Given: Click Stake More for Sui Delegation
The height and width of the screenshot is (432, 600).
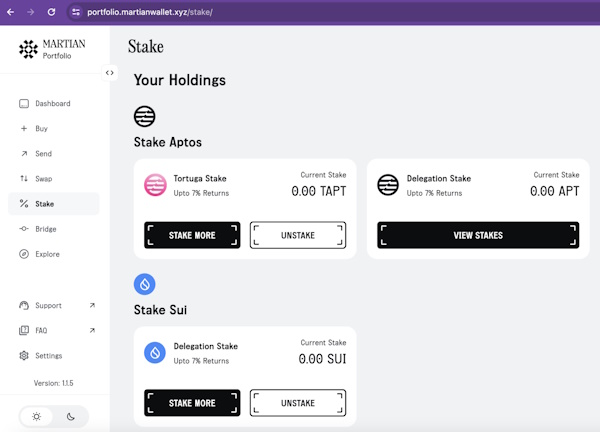Looking at the screenshot, I should [x=192, y=403].
